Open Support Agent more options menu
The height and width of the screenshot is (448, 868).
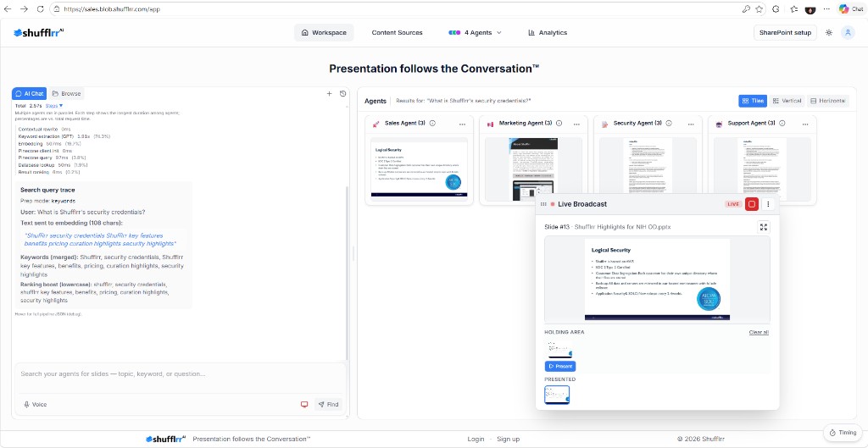point(804,124)
